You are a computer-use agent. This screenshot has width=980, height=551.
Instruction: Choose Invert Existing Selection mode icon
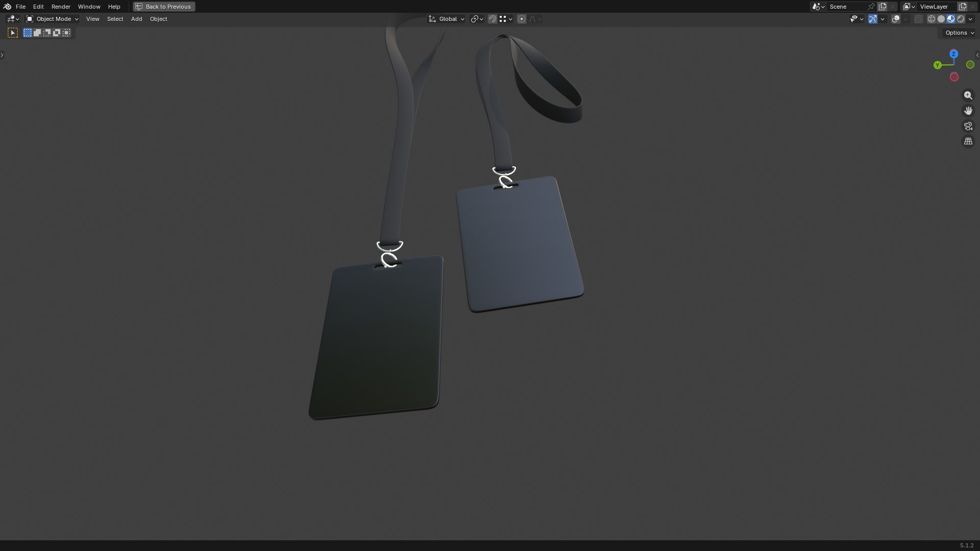coord(57,33)
